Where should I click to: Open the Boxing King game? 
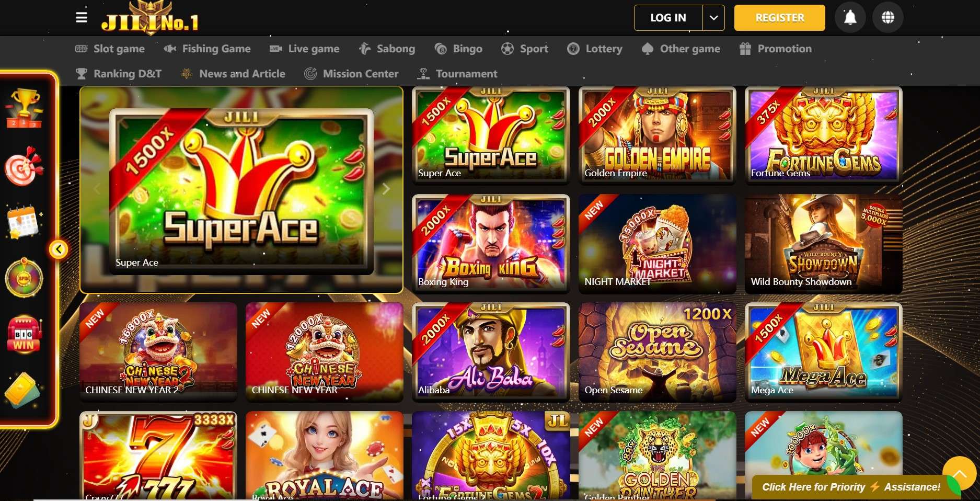(x=491, y=243)
